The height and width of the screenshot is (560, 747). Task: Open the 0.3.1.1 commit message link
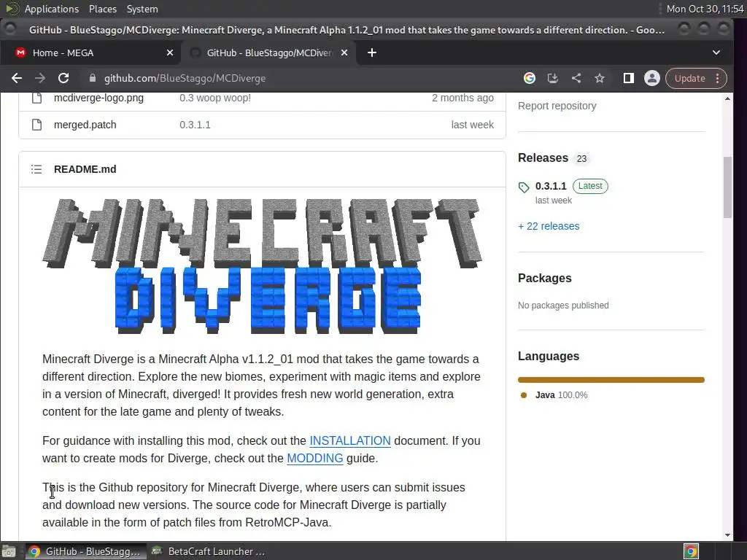click(195, 125)
